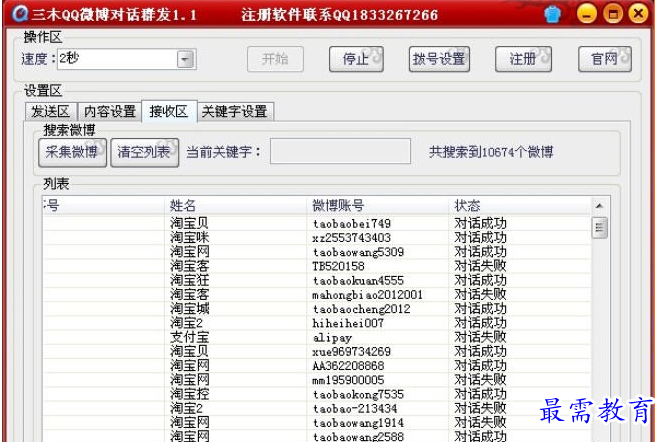Image resolution: width=661 pixels, height=442 pixels.
Task: Click the 停止 stop button
Action: tap(356, 59)
